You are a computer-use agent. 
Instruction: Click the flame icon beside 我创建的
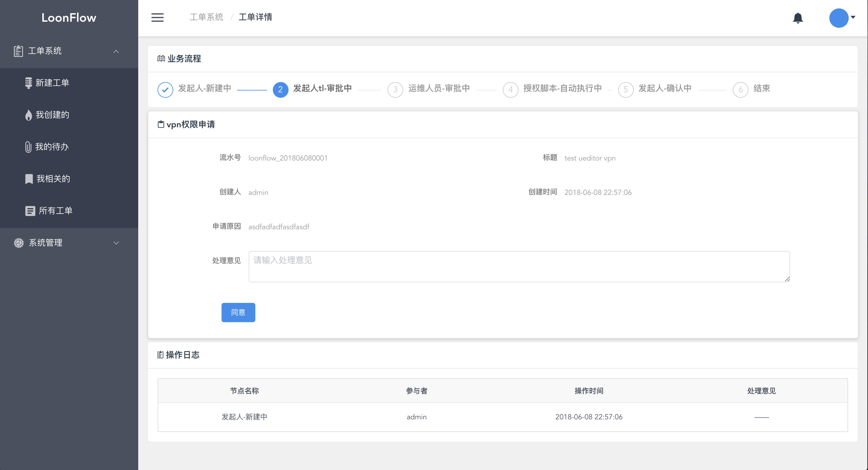pyautogui.click(x=29, y=115)
